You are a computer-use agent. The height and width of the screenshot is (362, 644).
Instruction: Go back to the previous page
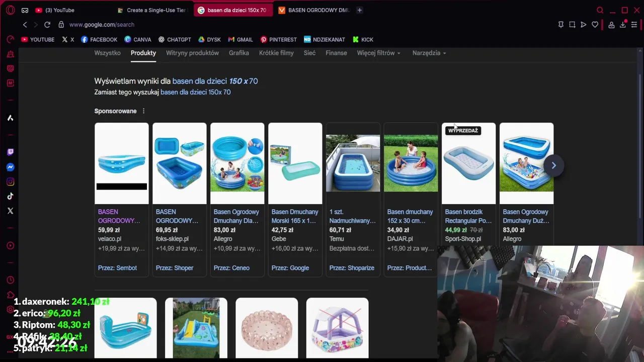(x=25, y=25)
